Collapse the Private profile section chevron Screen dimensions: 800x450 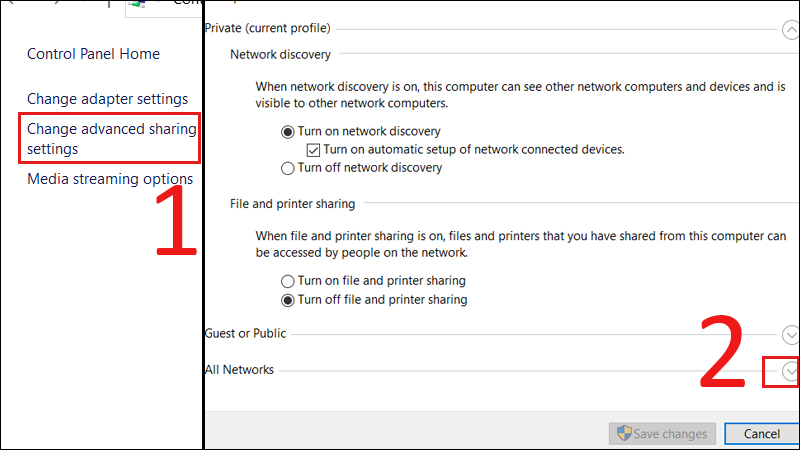click(x=790, y=29)
